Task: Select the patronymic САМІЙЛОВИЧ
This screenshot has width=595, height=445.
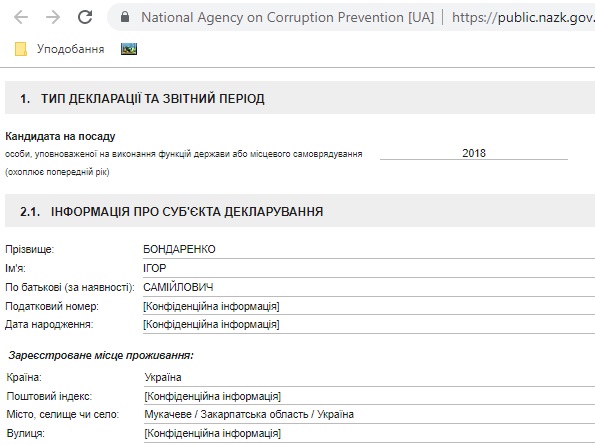Action: pos(178,287)
